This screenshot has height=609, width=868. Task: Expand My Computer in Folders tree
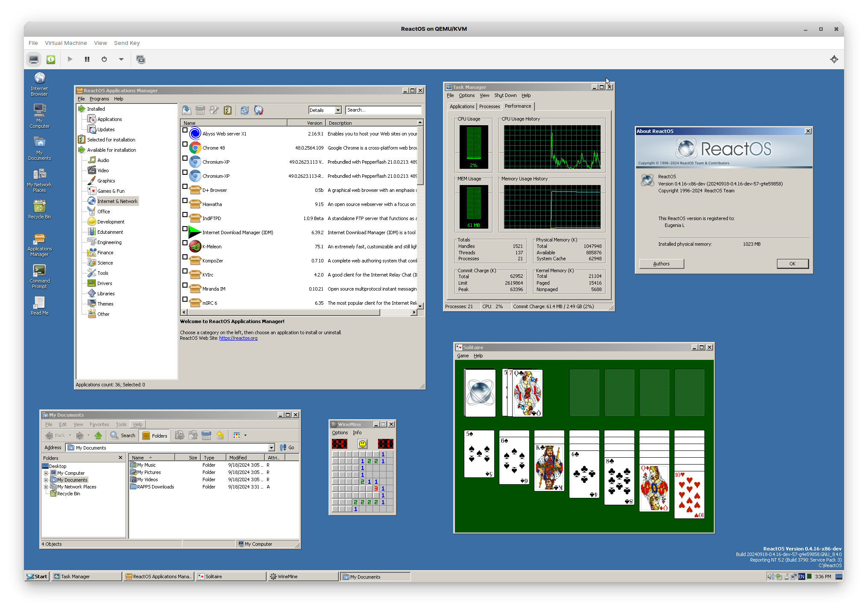(x=46, y=473)
